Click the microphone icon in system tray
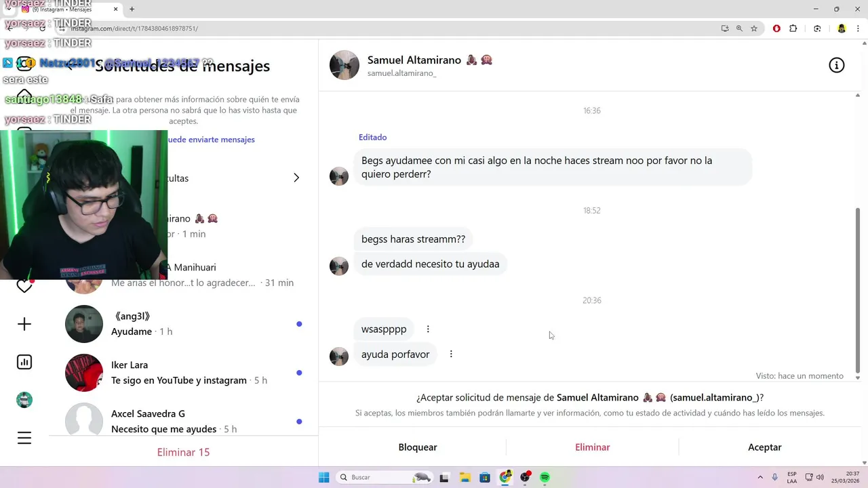The image size is (868, 488). click(774, 477)
